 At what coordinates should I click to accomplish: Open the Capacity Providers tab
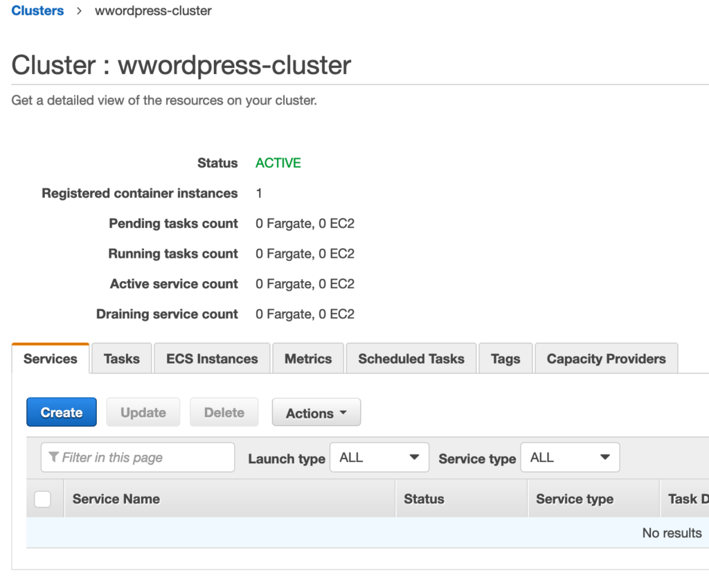pos(607,359)
